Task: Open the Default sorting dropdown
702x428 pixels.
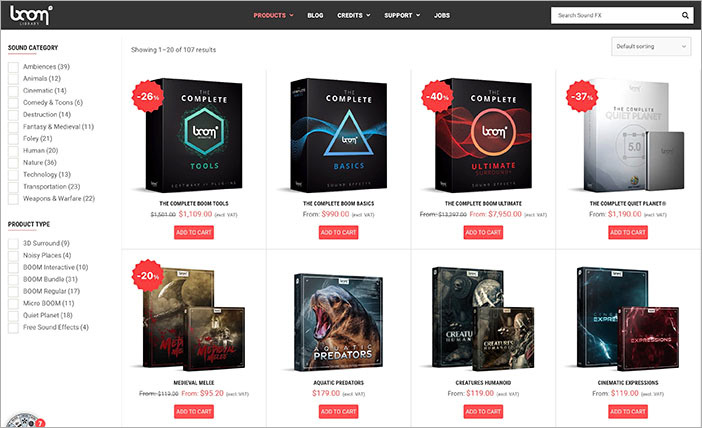Action: coord(651,46)
